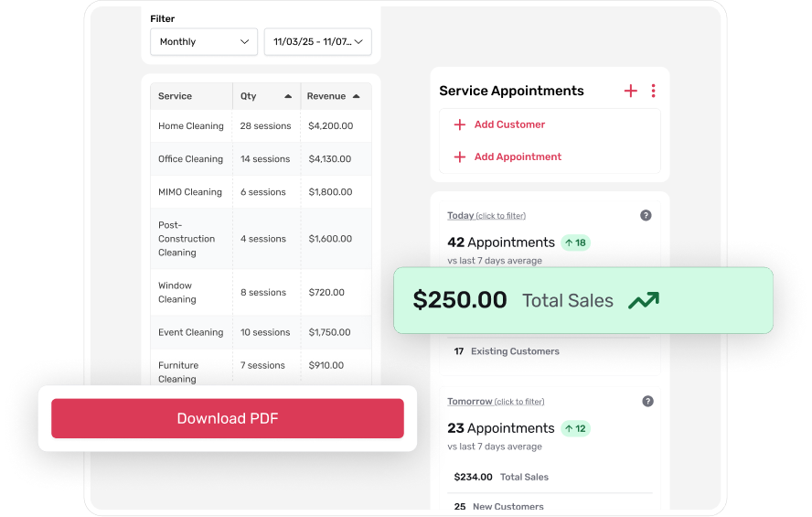Click the Service column header
This screenshot has width=812, height=517.
[x=175, y=96]
